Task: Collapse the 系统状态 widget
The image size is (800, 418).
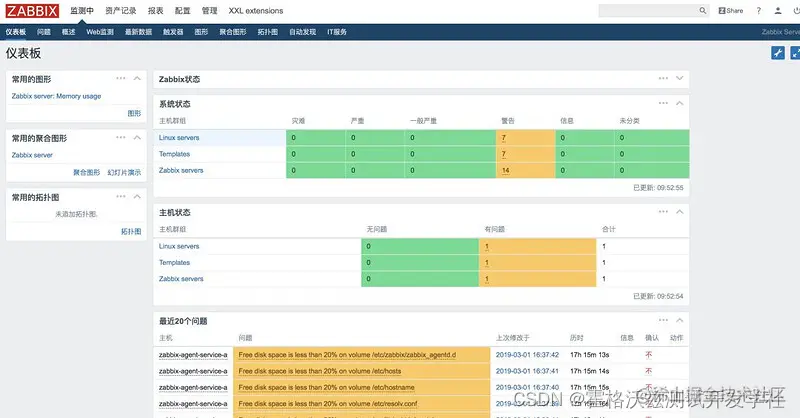Action: click(x=680, y=103)
